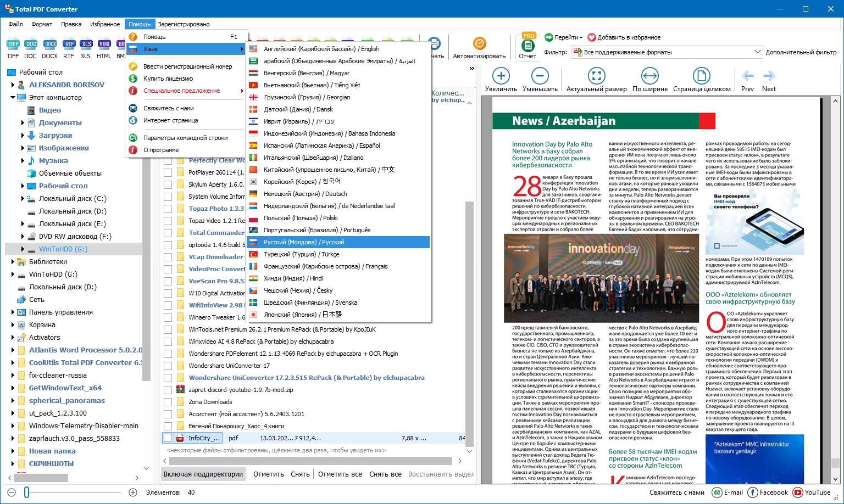844x504 pixels.
Task: Tick checkbox next to WinTools.net Premium folder
Action: click(168, 329)
